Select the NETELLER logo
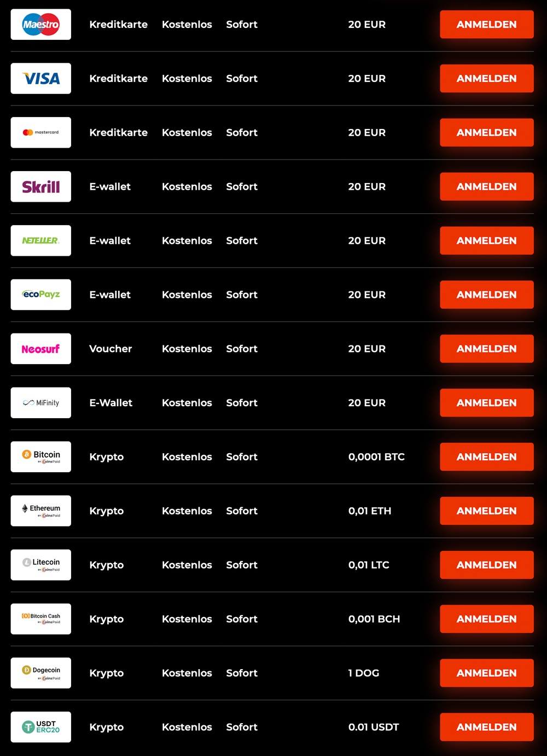The width and height of the screenshot is (547, 756). click(41, 241)
